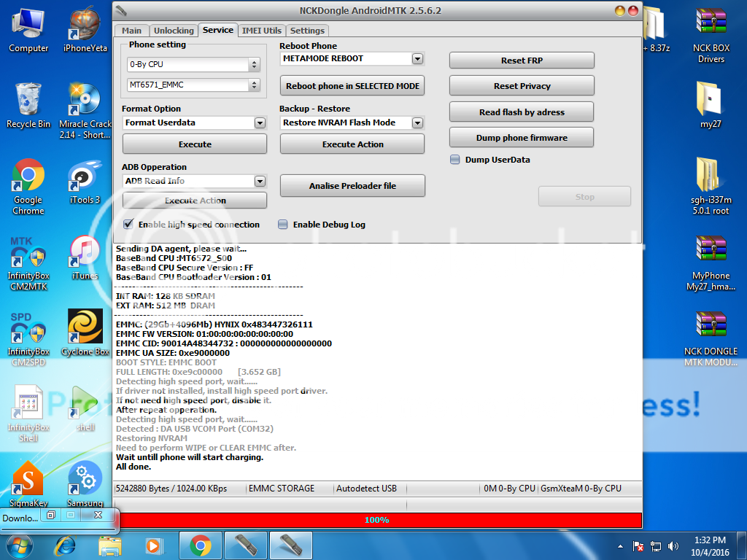Open the InfinityBox CM2MTK desktop icon
This screenshot has height=560, width=747.
pyautogui.click(x=28, y=257)
